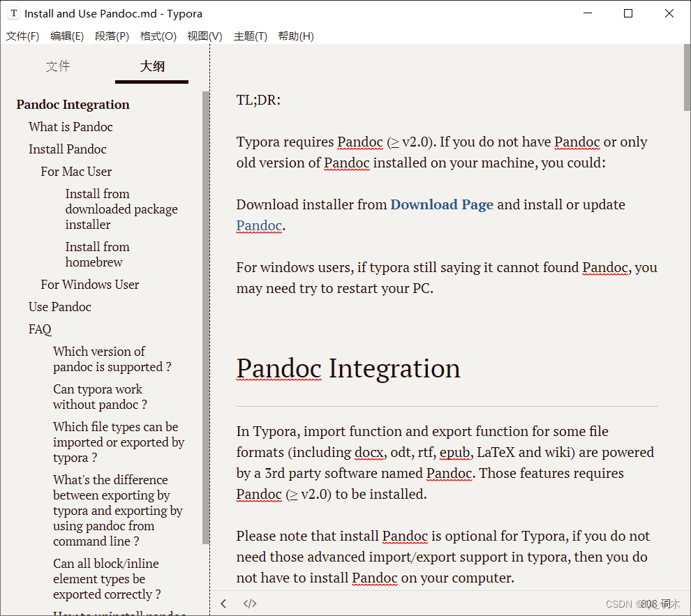Switch to the 文件 sidebar tab
691x616 pixels.
(x=58, y=66)
